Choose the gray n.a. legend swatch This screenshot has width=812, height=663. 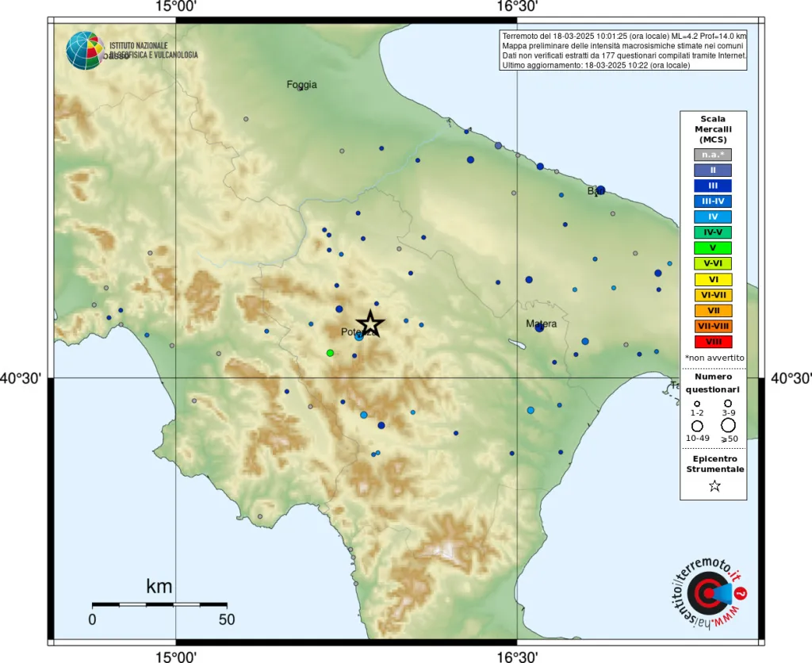(x=713, y=155)
